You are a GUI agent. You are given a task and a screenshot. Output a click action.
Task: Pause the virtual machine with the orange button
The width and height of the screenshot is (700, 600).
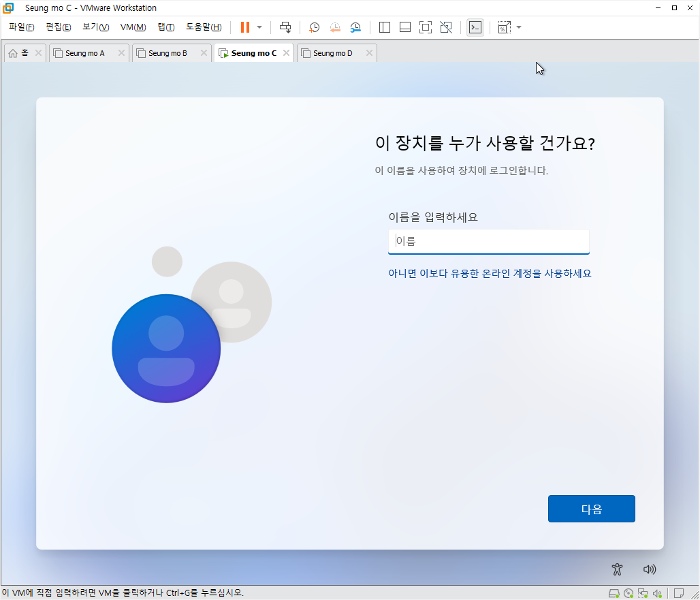point(244,27)
